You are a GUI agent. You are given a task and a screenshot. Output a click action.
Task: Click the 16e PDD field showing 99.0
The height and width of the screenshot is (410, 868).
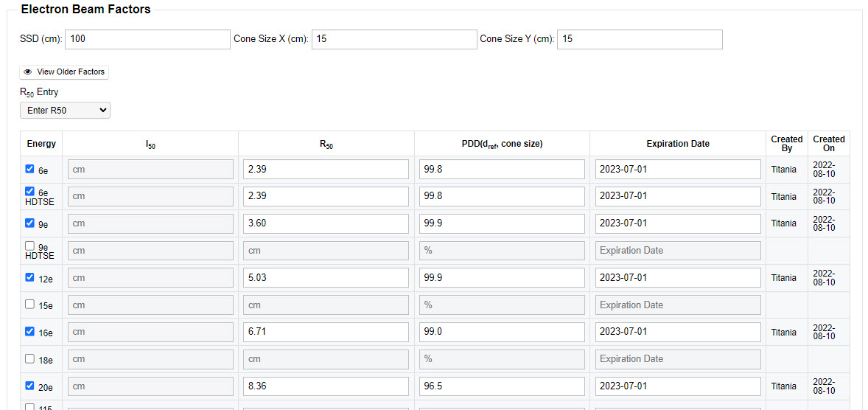click(x=502, y=332)
